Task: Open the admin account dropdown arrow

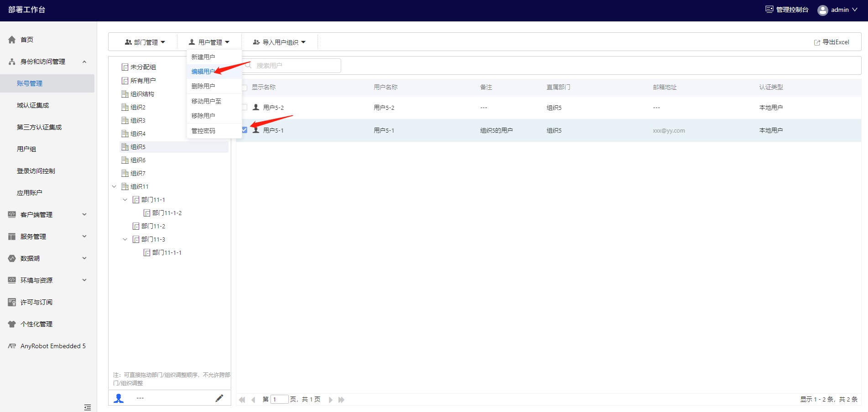Action: [x=855, y=10]
